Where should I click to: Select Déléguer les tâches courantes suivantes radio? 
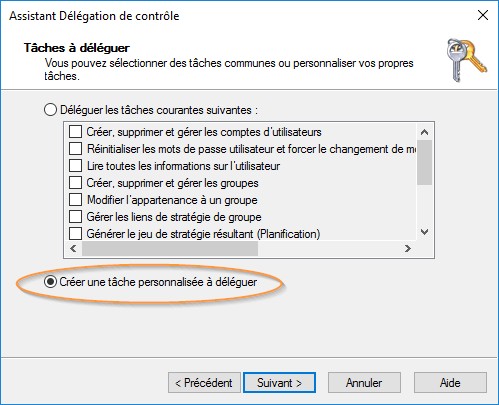click(x=50, y=110)
